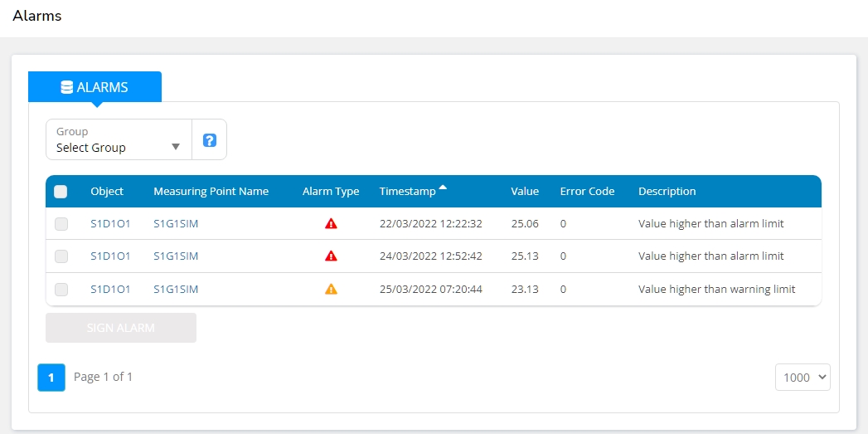Click database icon in ALARMS tab
Screen dimensions: 868x434
[x=67, y=87]
